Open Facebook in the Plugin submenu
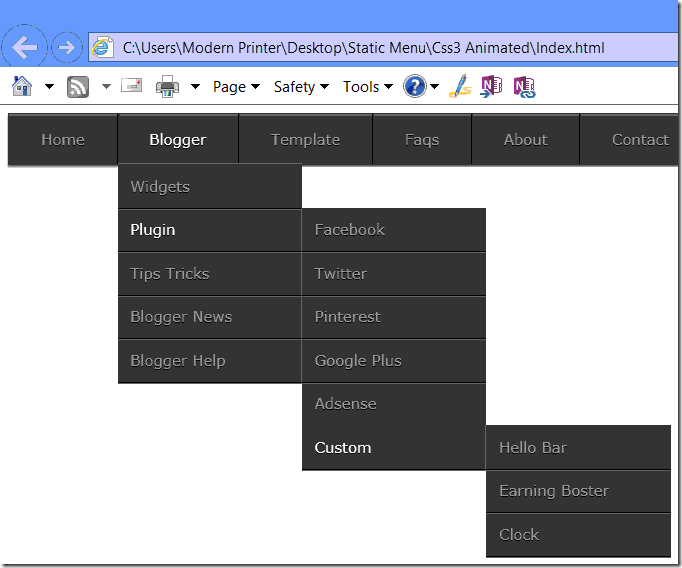The image size is (682, 568). tap(394, 230)
